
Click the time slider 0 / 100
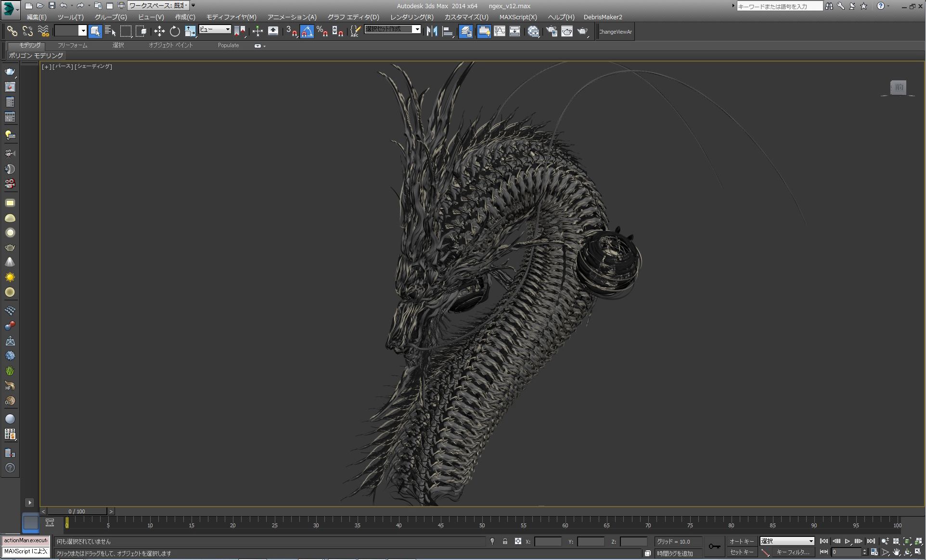point(77,511)
